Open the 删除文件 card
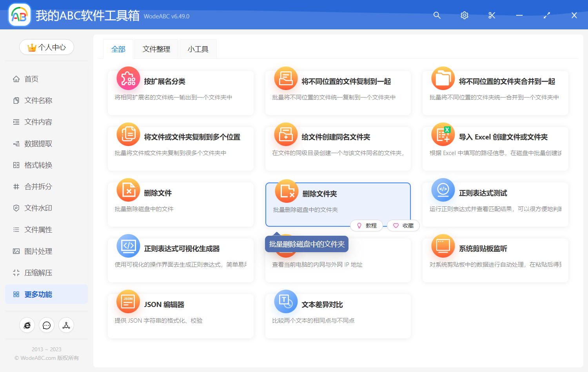The image size is (588, 372). pos(180,204)
